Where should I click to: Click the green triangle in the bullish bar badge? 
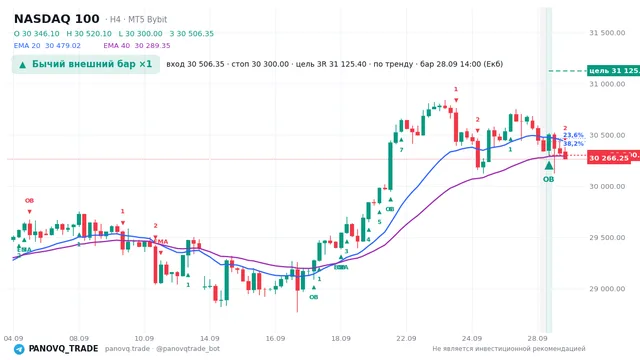[23, 64]
